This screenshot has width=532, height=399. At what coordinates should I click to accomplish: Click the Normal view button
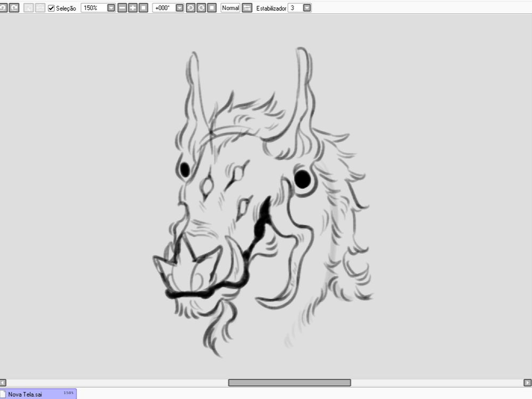click(x=230, y=8)
